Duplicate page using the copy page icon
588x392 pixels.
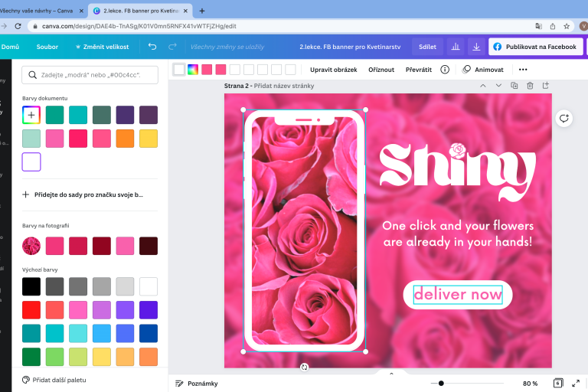point(514,86)
